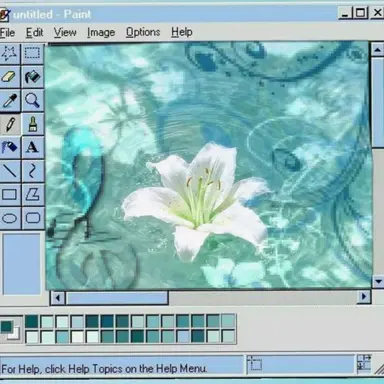Screen dimensions: 384x384
Task: Click the horizontal scrollbar thumb
Action: [x=117, y=298]
